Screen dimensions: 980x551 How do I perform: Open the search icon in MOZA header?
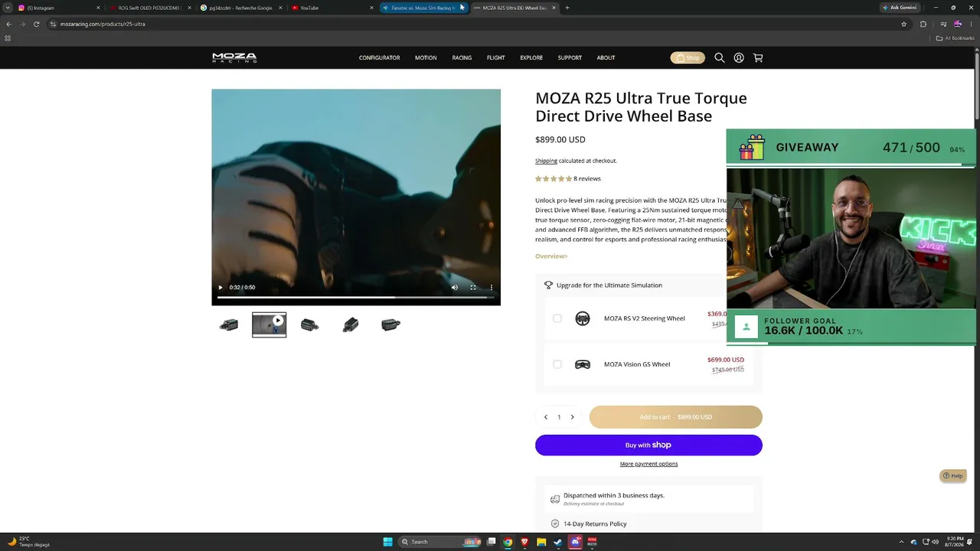719,57
